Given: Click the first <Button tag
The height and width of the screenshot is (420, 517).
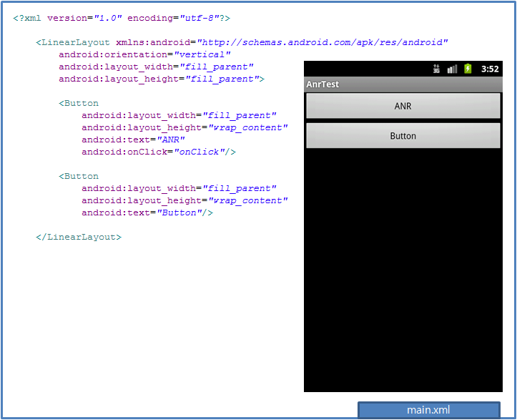Looking at the screenshot, I should click(x=79, y=103).
